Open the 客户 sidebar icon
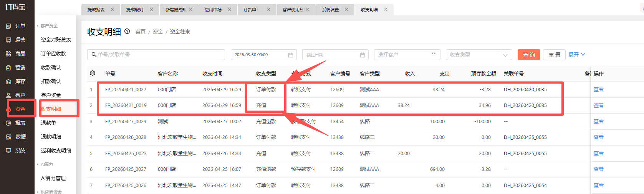Image resolution: width=644 pixels, height=194 pixels. (x=8, y=95)
